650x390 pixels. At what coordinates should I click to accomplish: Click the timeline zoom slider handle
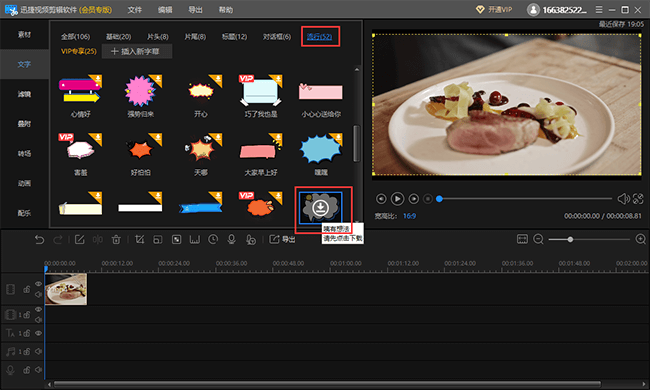570,240
